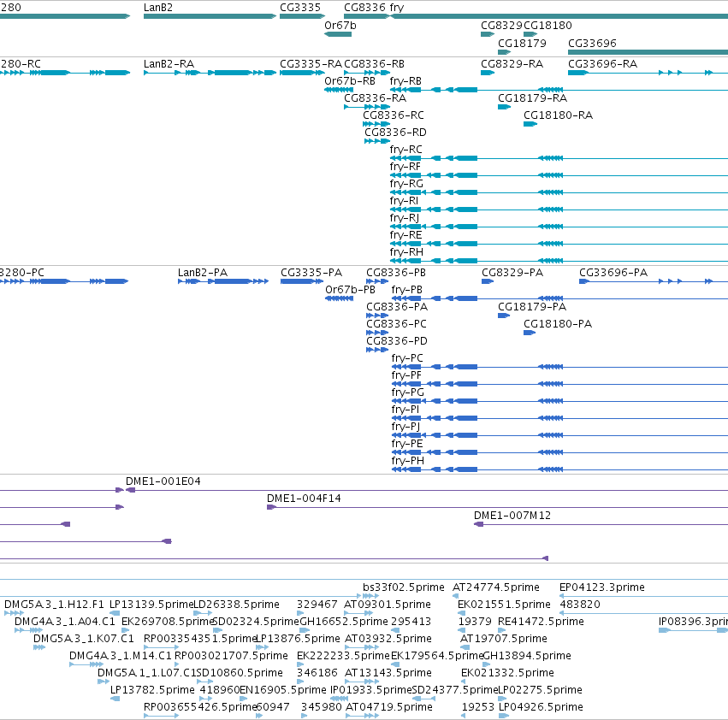Select transcript CG8336-RB
The height and width of the screenshot is (720, 728).
click(367, 73)
